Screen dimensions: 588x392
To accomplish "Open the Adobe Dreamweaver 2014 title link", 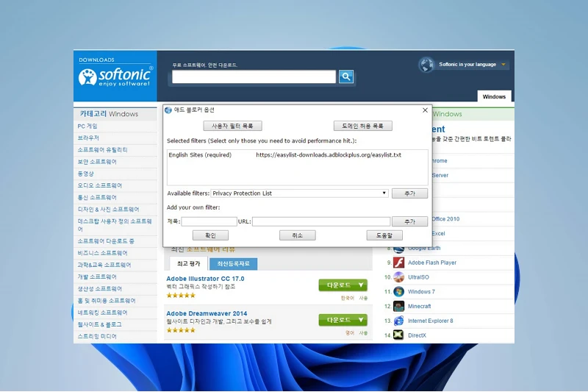I will coord(207,313).
